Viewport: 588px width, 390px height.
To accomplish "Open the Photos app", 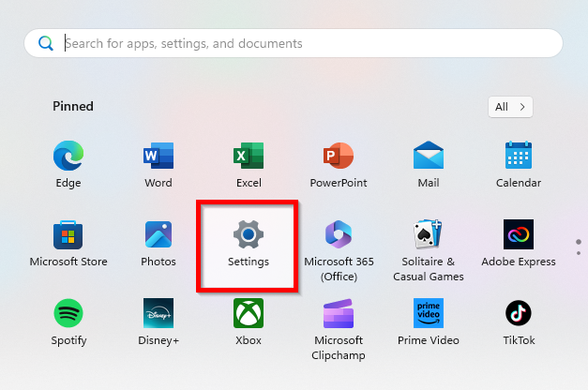I will point(158,243).
